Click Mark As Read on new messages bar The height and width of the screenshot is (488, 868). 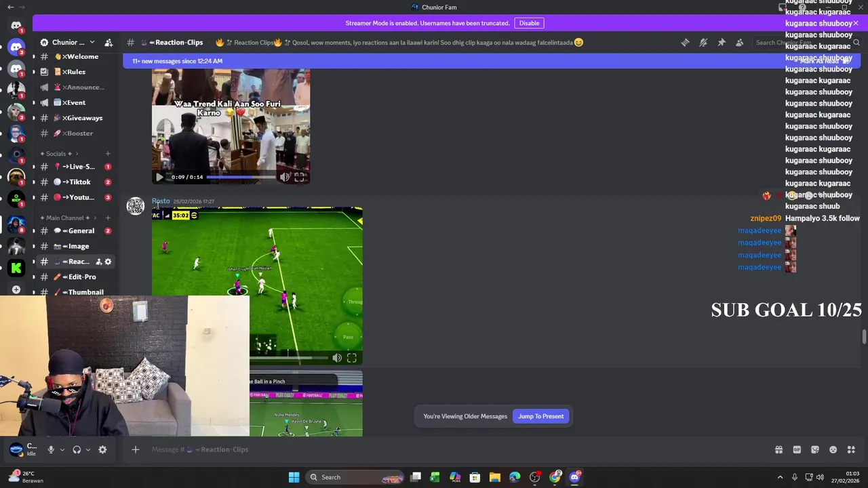tap(824, 61)
